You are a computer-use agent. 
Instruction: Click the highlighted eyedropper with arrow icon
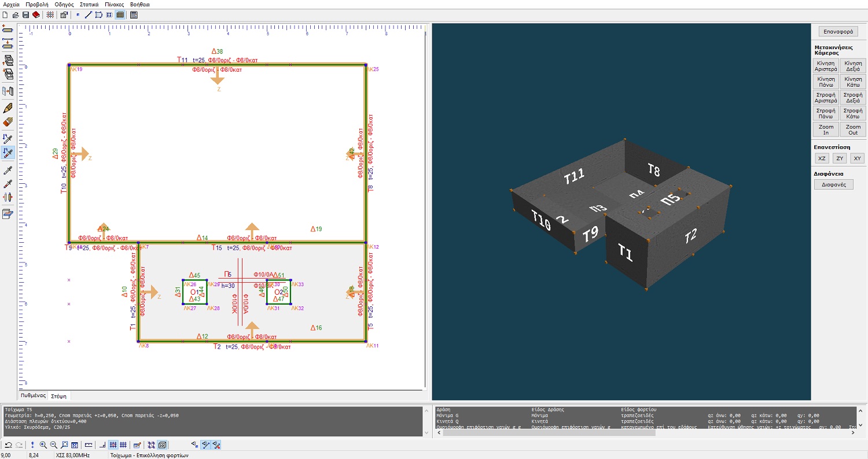click(x=8, y=153)
